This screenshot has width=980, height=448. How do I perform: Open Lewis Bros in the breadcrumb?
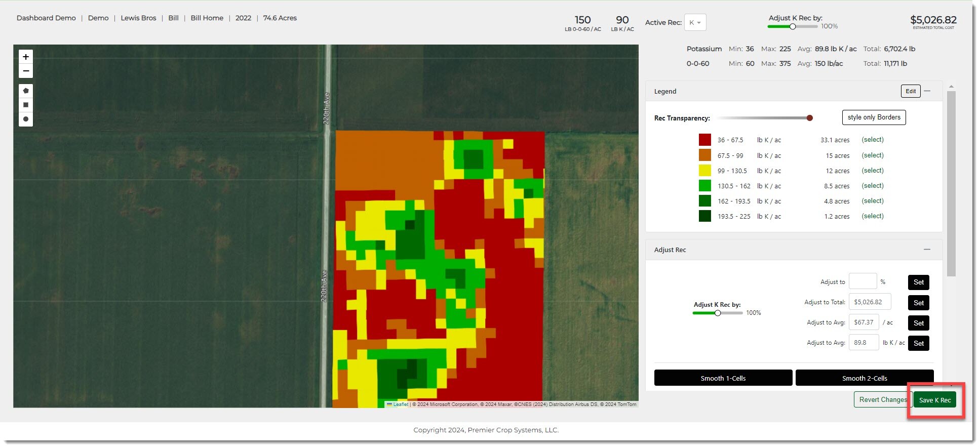138,18
